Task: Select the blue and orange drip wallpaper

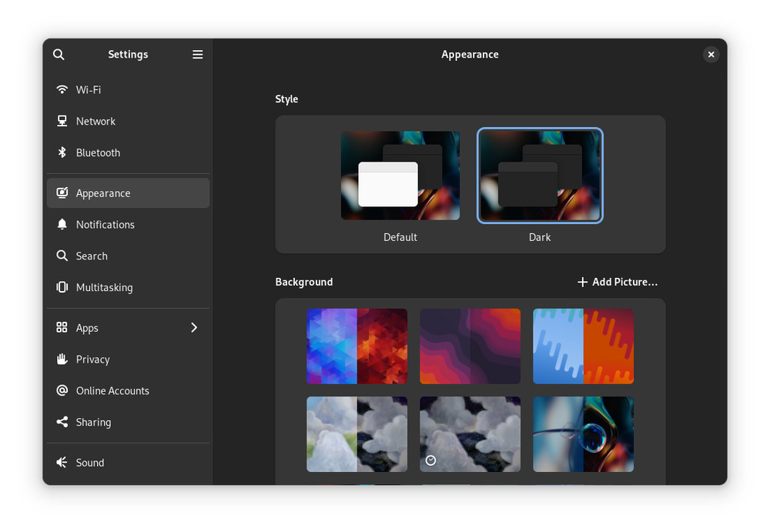Action: pos(583,346)
